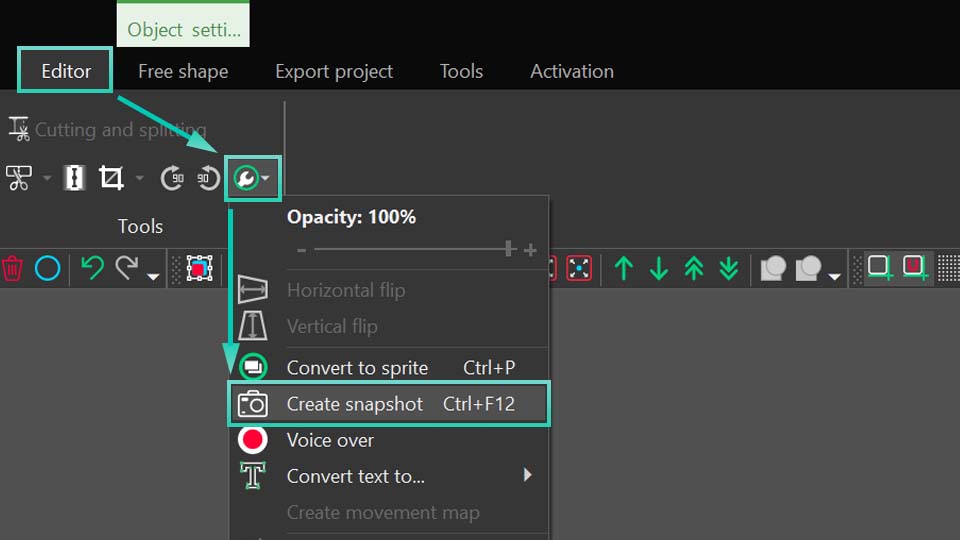Activate the crop tool icon
The image size is (960, 540).
[x=111, y=179]
